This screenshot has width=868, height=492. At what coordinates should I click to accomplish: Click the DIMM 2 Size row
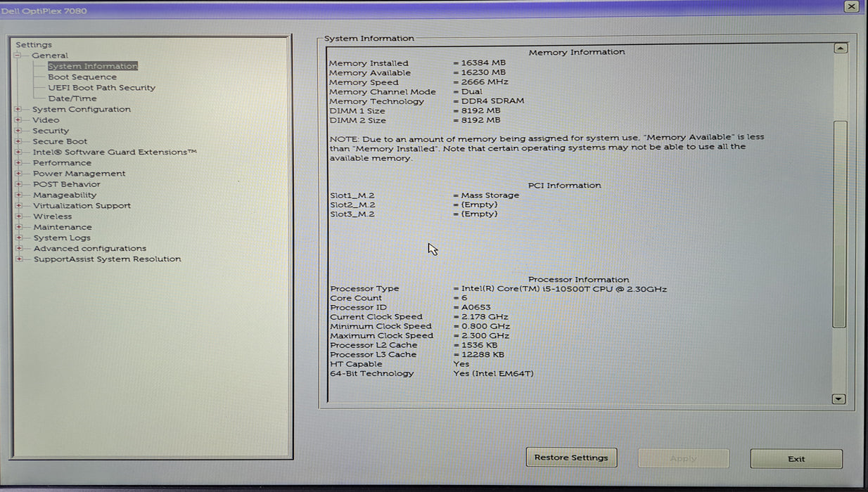tap(415, 120)
